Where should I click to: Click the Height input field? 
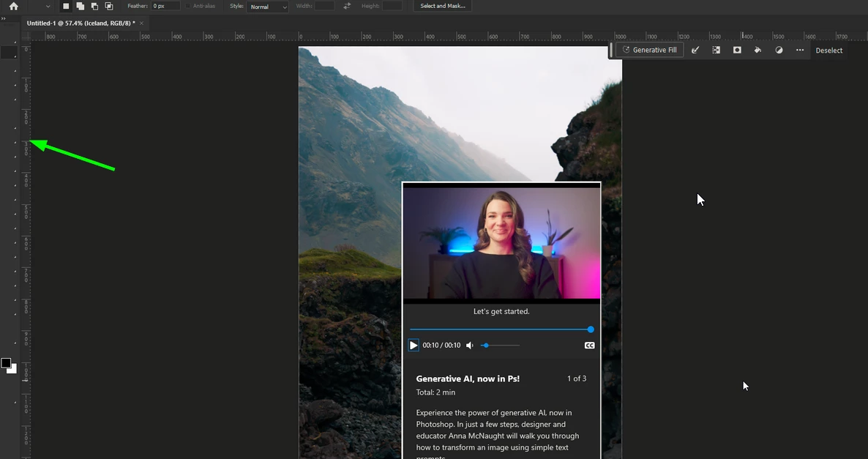(392, 6)
